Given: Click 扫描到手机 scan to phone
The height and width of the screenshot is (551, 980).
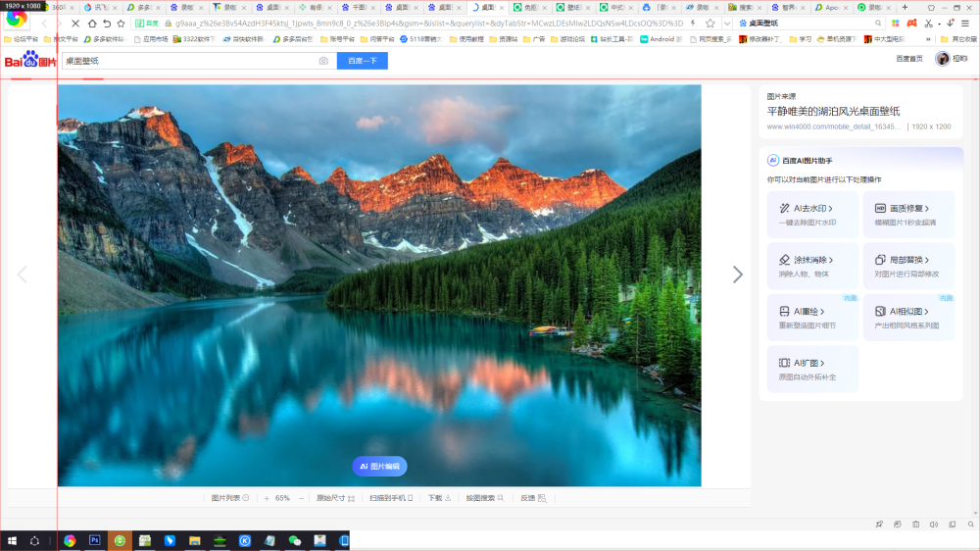Looking at the screenshot, I should point(391,498).
